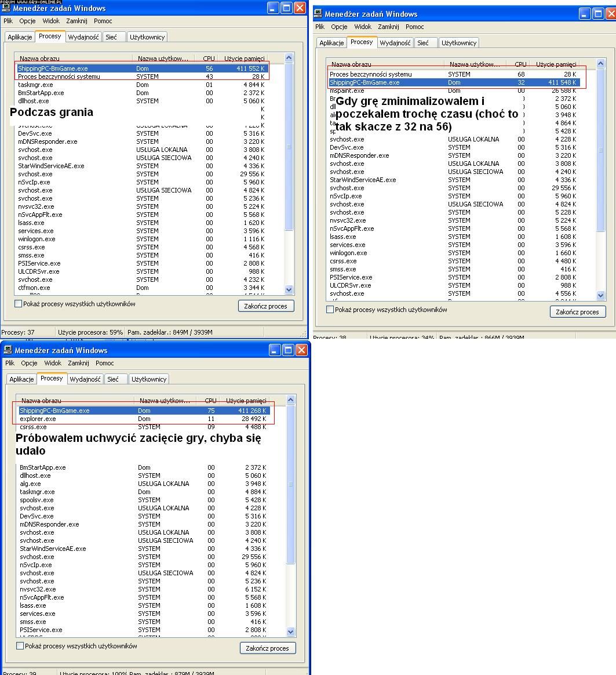The height and width of the screenshot is (675, 616).
Task: Open the Plik menu in the bottom window
Action: point(10,363)
